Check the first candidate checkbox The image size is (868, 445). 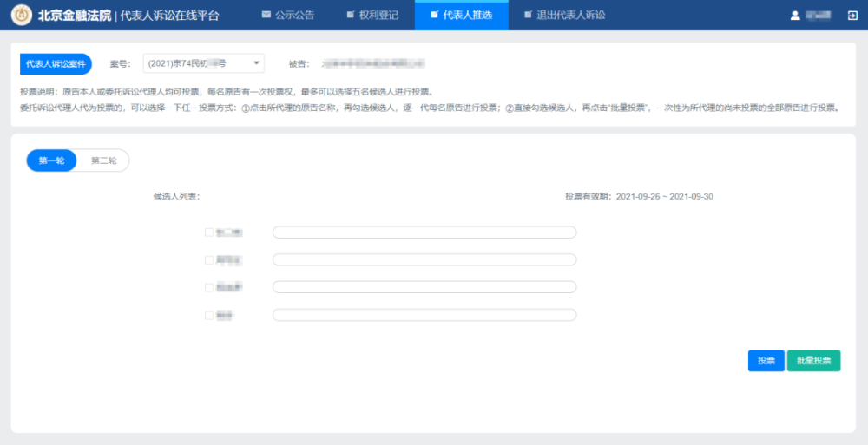209,232
